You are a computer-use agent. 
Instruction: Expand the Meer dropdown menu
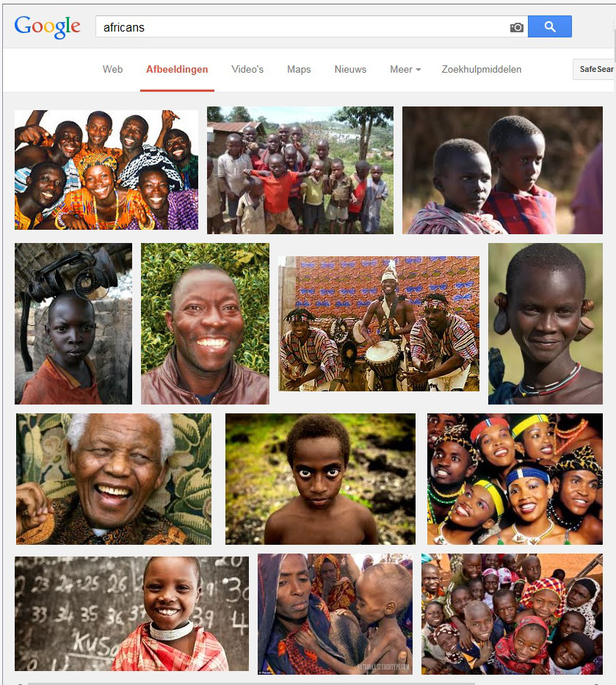tap(405, 70)
